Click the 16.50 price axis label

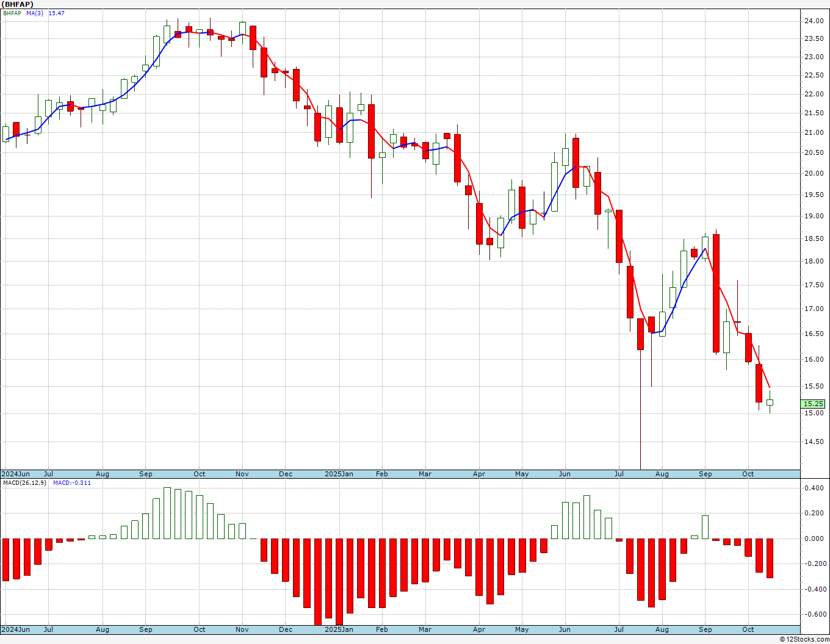tap(814, 334)
